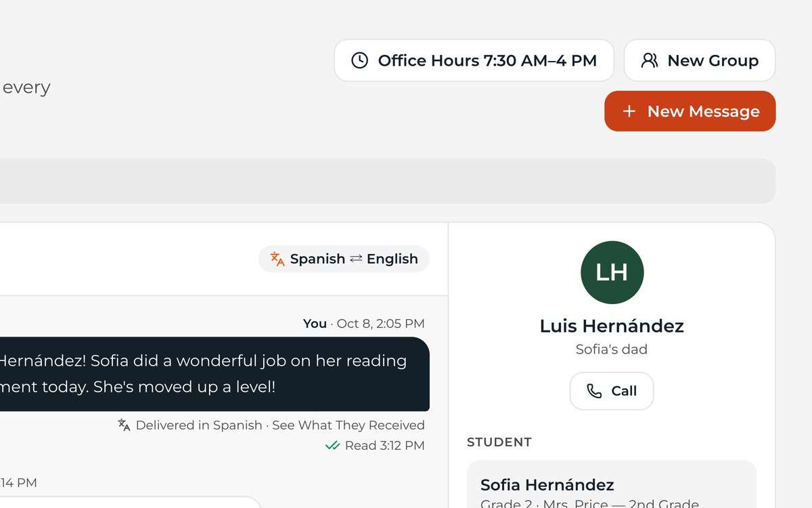
Task: Open the Office Hours 7:30 AM–4 PM setting
Action: click(474, 60)
